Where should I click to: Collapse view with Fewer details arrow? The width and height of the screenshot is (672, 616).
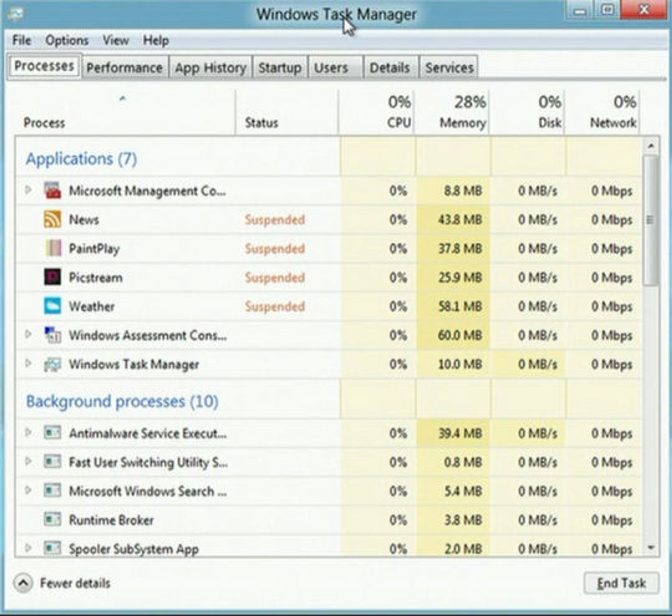point(23,583)
